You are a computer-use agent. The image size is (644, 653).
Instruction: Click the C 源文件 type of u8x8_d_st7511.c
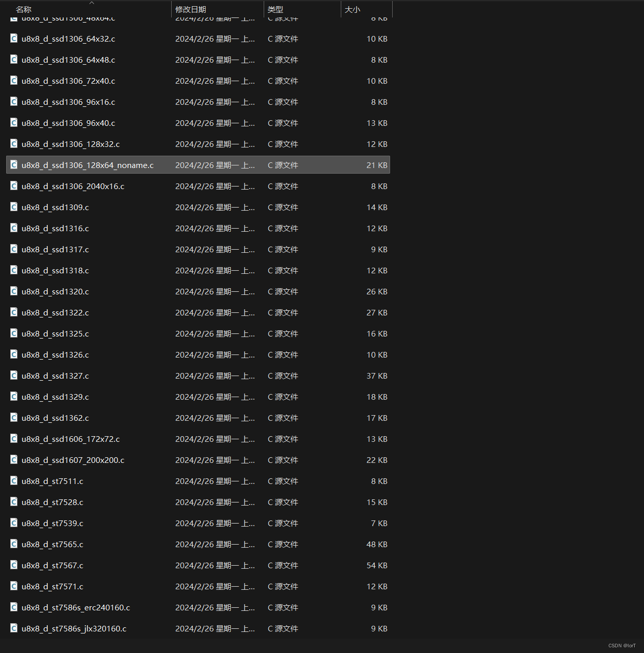(x=283, y=481)
